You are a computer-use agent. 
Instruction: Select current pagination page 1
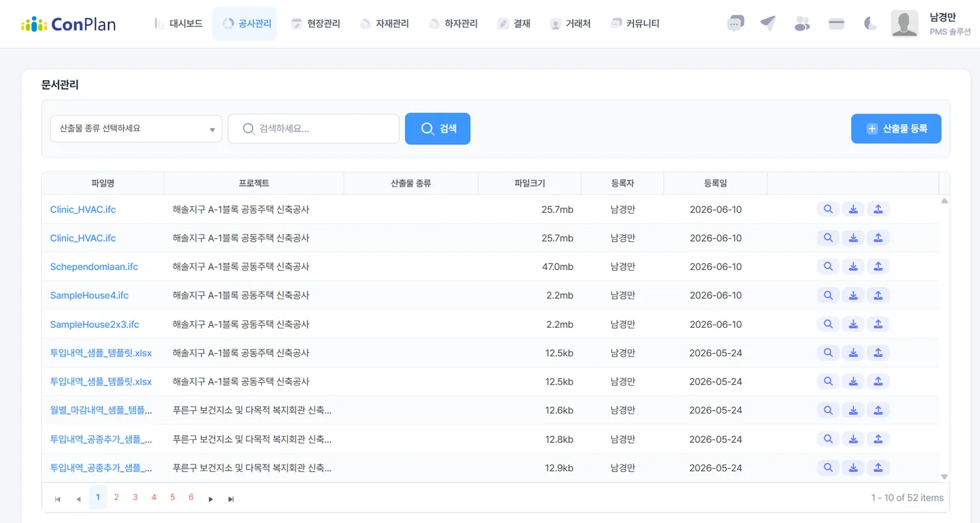click(x=98, y=498)
